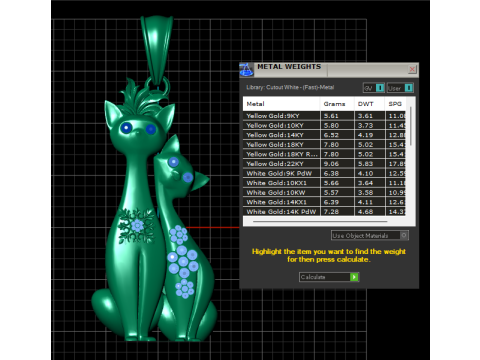Toggle the User library switch
Screen dimensions: 480x360
pos(400,88)
